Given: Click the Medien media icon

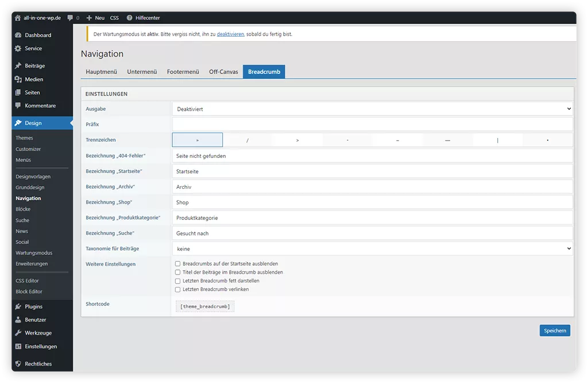Looking at the screenshot, I should (18, 79).
